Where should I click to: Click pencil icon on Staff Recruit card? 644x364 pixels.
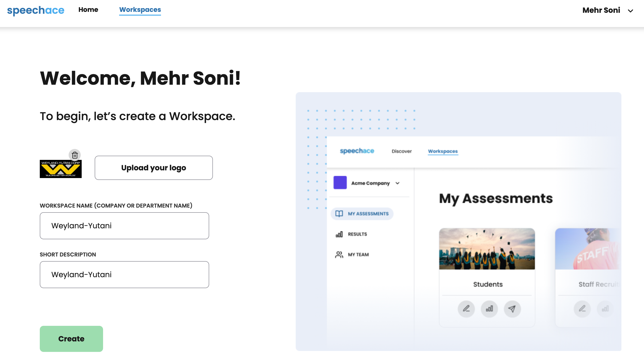point(582,309)
